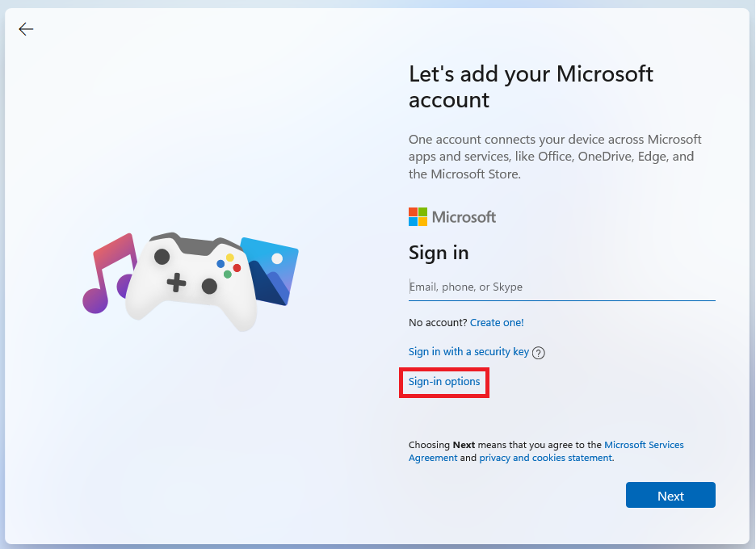Click the "One account connects your device" description
This screenshot has width=756, height=549.
pyautogui.click(x=555, y=157)
